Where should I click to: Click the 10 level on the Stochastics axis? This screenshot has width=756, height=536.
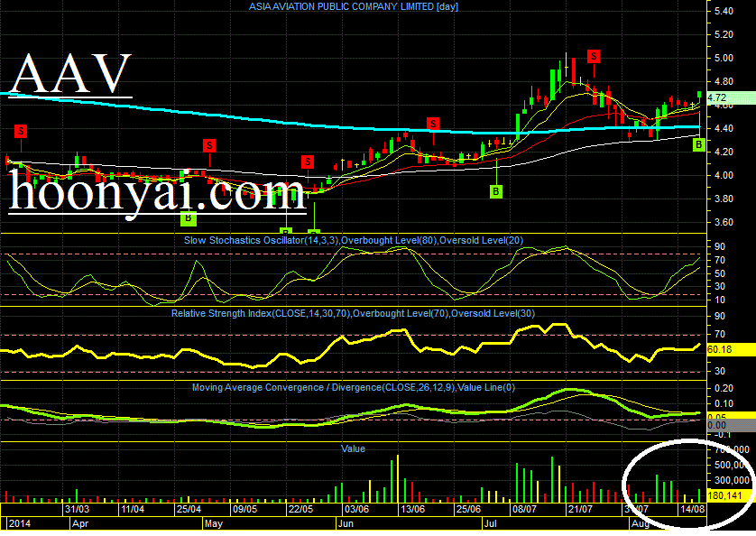(720, 300)
